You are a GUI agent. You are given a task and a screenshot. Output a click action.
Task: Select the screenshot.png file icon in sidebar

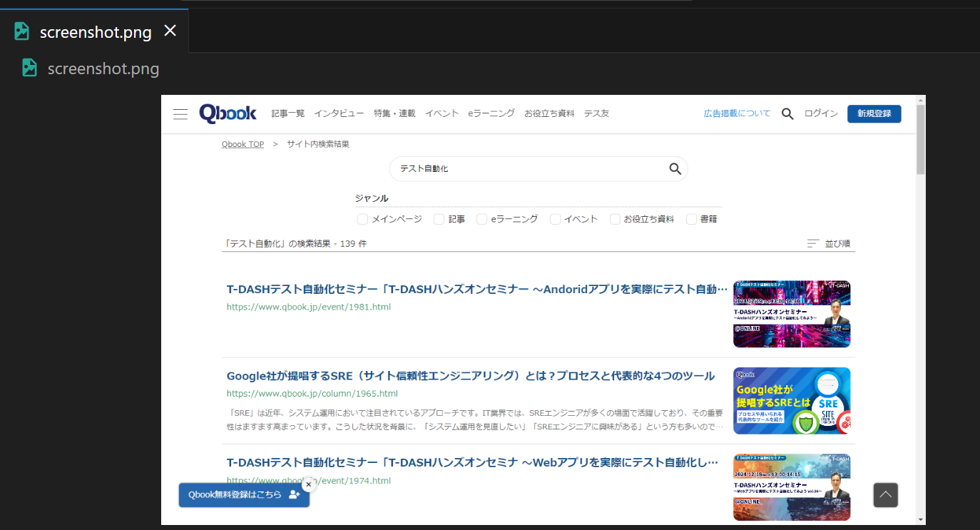(29, 68)
